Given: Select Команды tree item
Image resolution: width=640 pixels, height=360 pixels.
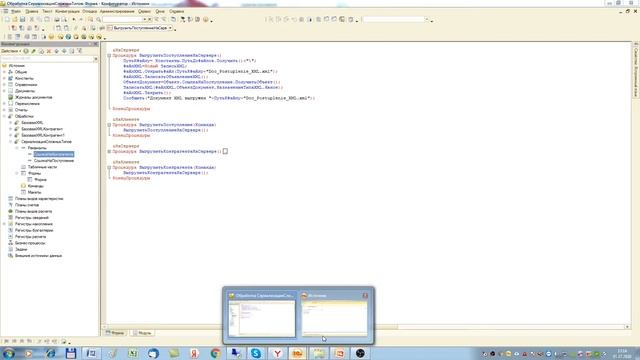Looking at the screenshot, I should coord(36,186).
